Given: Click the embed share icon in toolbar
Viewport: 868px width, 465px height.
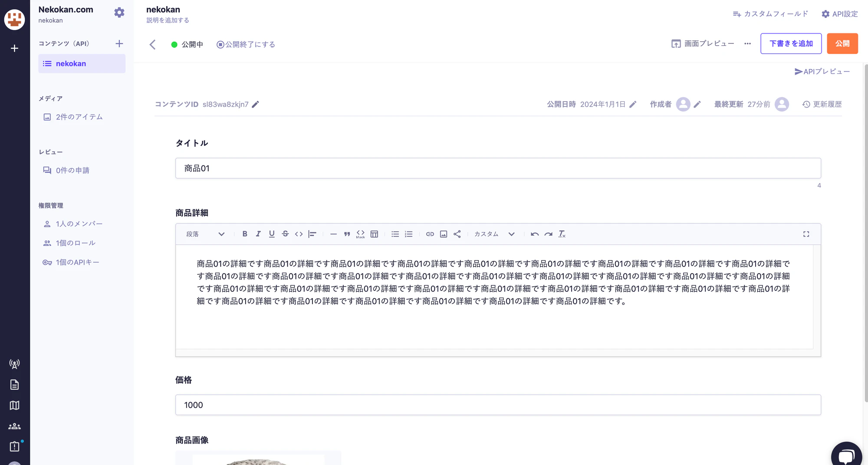Looking at the screenshot, I should coord(457,234).
